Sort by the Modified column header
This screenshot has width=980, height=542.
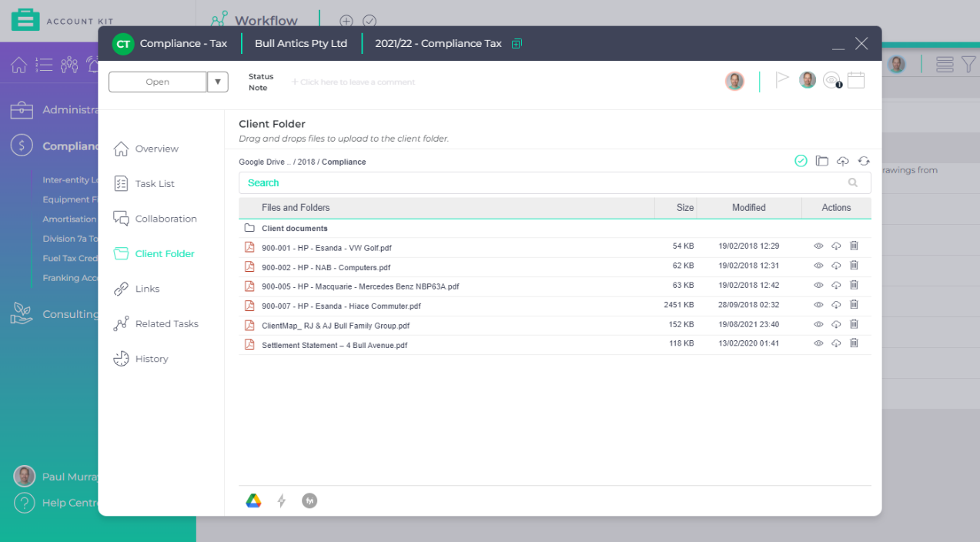point(748,208)
